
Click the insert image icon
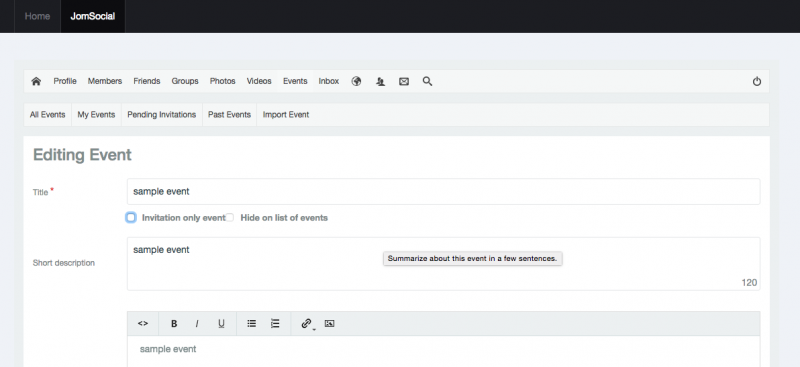pos(330,323)
